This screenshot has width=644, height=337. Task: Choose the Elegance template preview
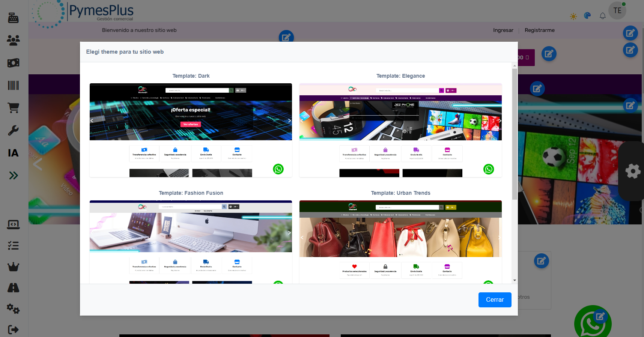click(400, 130)
